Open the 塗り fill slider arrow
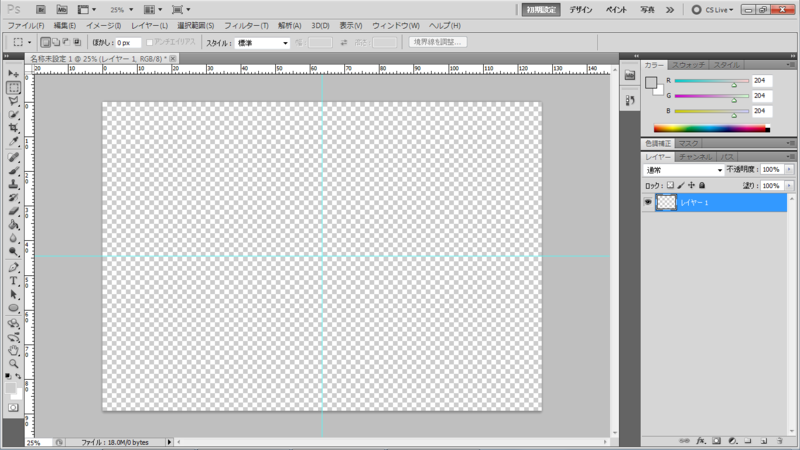800x450 pixels. [789, 186]
